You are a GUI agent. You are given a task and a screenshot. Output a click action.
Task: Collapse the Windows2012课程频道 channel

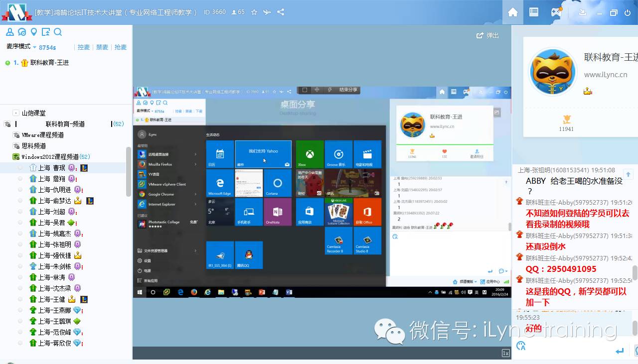pos(16,157)
